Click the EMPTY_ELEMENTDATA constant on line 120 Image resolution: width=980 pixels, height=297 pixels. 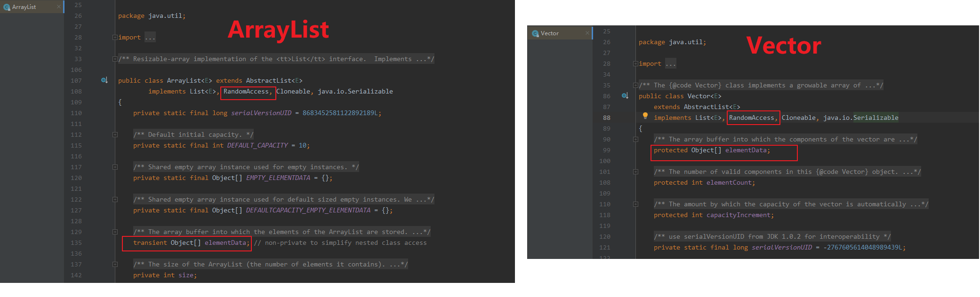coord(278,178)
